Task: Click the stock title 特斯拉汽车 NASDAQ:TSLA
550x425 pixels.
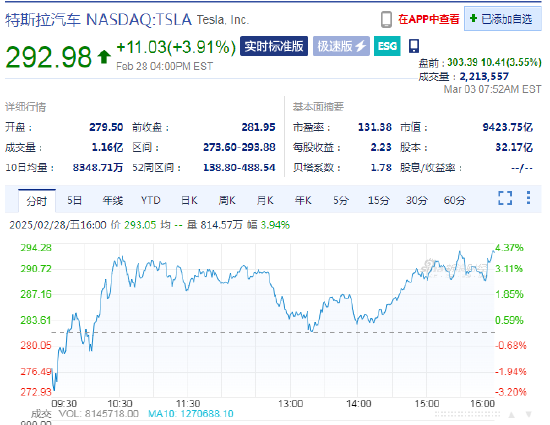Action: [x=99, y=20]
